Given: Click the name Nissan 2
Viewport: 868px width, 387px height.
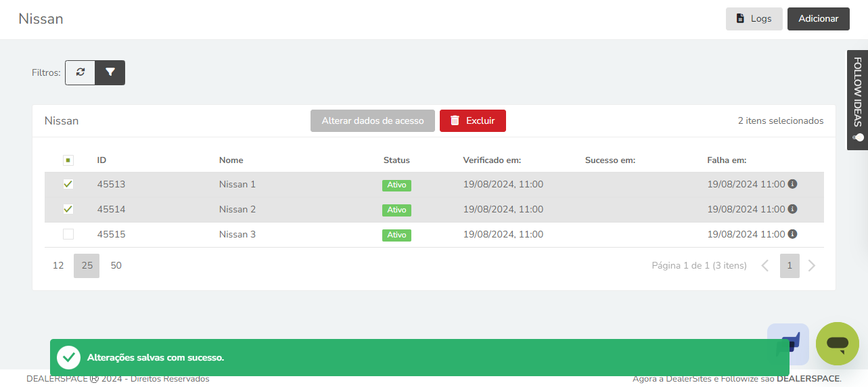Looking at the screenshot, I should [237, 209].
